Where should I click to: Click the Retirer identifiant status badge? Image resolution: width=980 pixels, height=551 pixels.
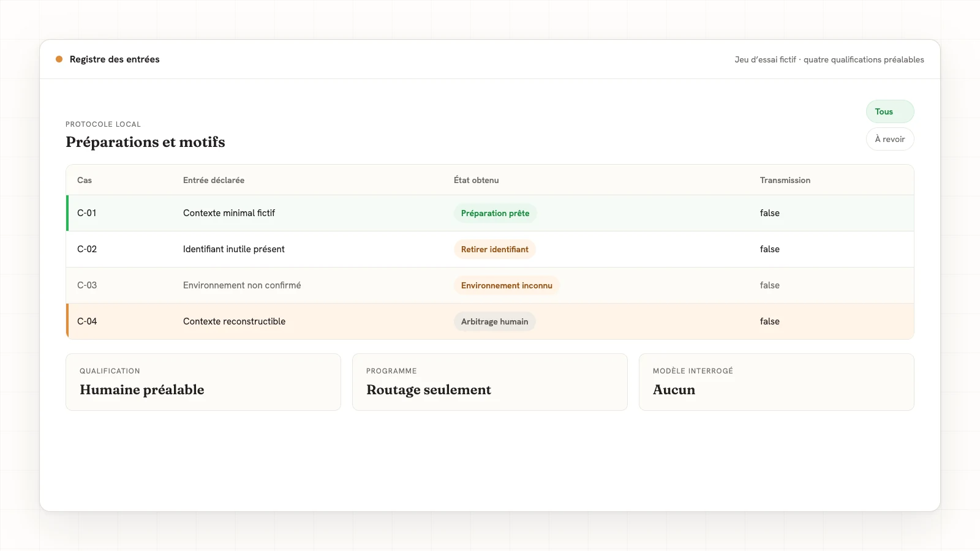click(x=495, y=249)
